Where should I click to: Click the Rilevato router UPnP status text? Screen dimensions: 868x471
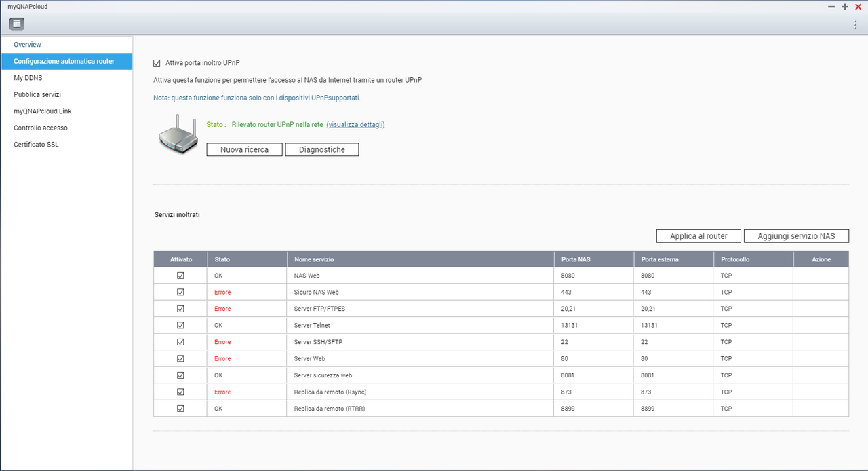(x=277, y=125)
